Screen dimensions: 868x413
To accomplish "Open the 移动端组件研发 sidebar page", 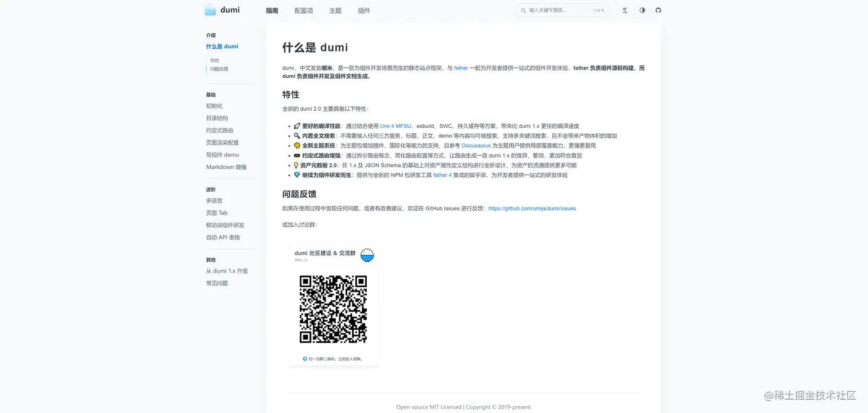I will point(225,225).
